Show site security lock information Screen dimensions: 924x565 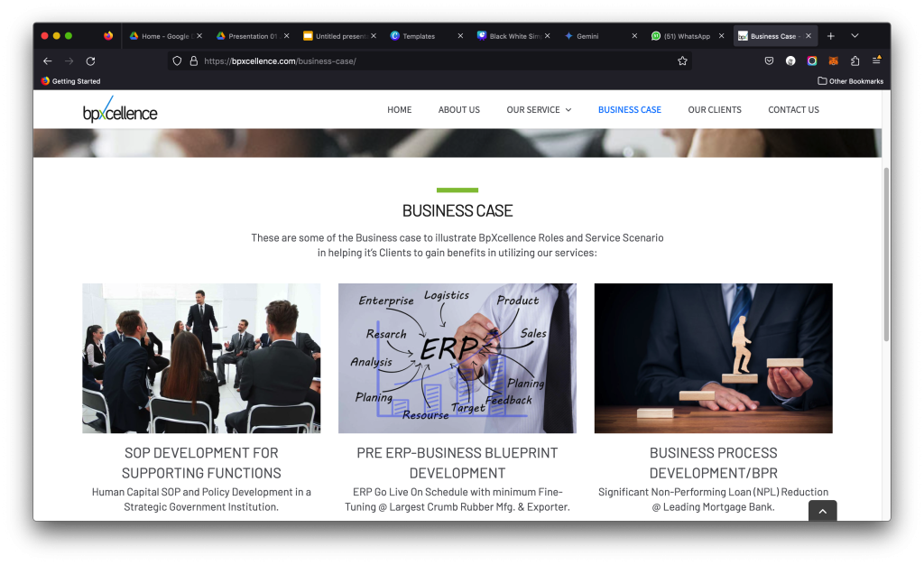(x=193, y=61)
